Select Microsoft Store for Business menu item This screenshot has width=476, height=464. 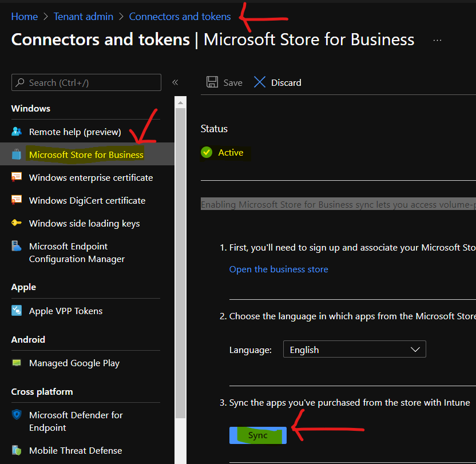pos(86,155)
